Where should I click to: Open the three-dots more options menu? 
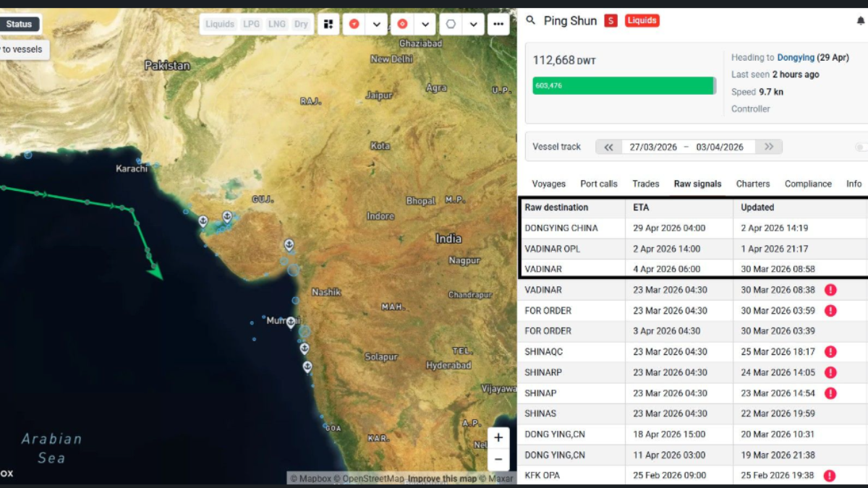498,24
